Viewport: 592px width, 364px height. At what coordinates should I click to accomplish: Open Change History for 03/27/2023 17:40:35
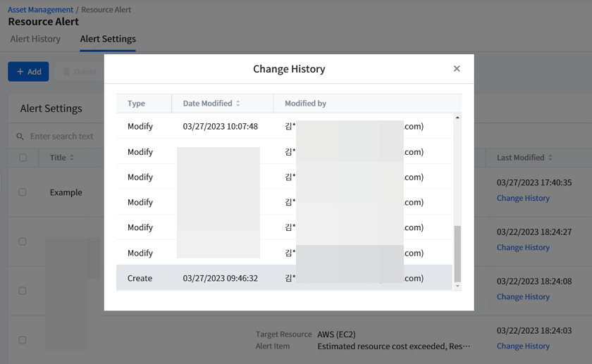click(x=523, y=199)
